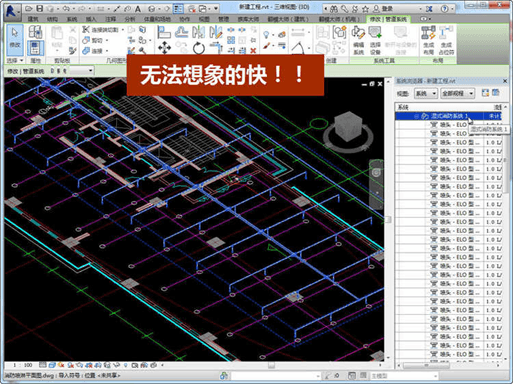This screenshot has width=513, height=384.
Task: Open the 系统 view dropdown in system browser
Action: click(x=426, y=94)
